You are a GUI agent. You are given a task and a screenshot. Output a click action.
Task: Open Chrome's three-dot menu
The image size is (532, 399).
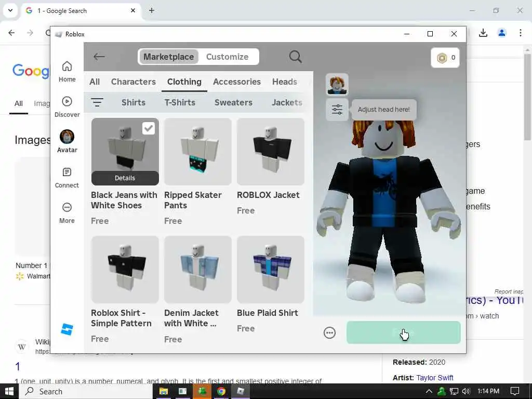pyautogui.click(x=521, y=33)
